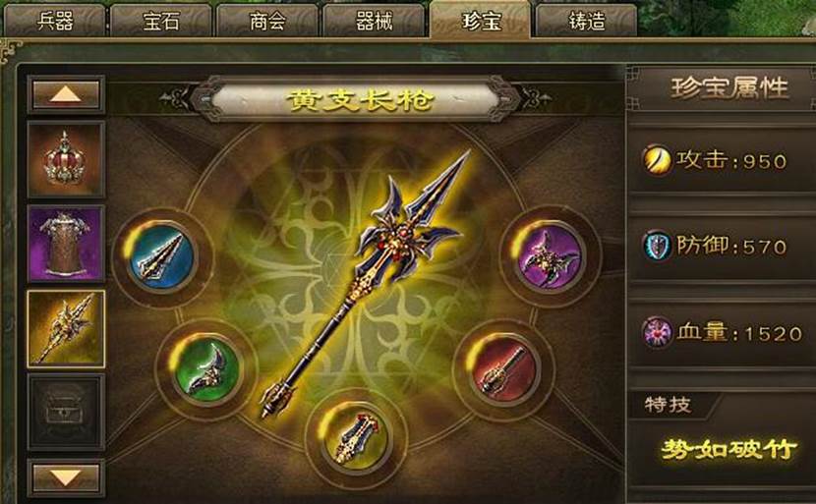This screenshot has width=816, height=504.
Task: Switch to the 商会 tab
Action: (x=267, y=22)
